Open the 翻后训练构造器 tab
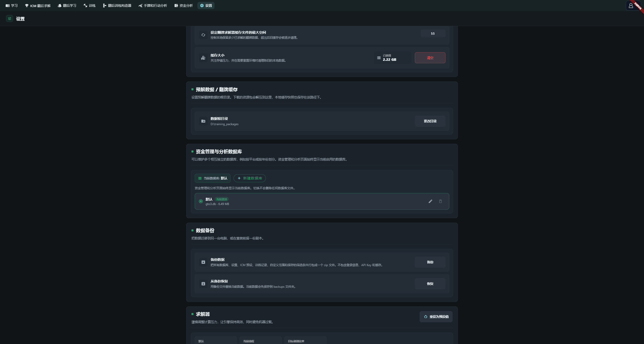The width and height of the screenshot is (644, 344). point(117,6)
